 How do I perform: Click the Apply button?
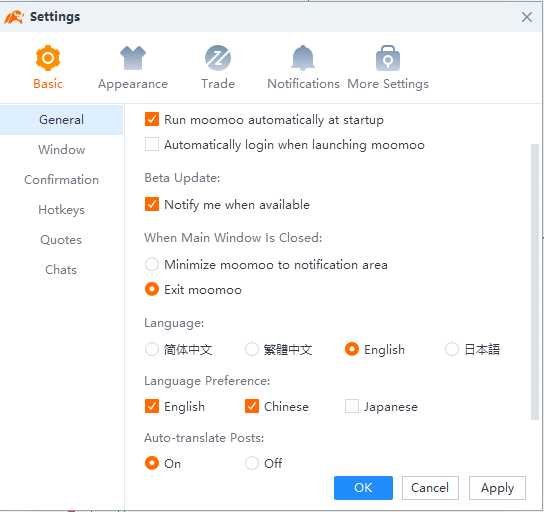(x=497, y=488)
